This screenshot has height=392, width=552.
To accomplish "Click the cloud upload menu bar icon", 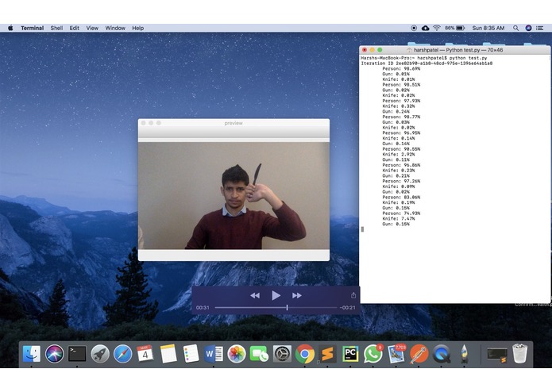I will point(425,28).
